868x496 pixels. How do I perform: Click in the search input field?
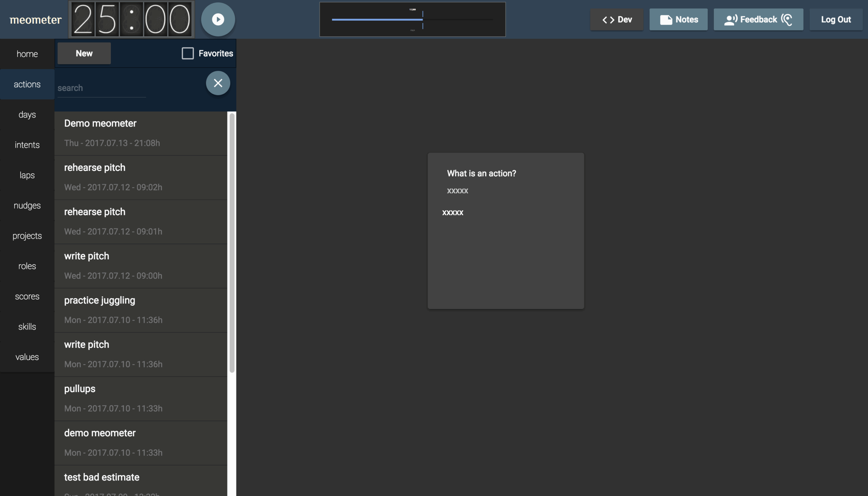(101, 88)
